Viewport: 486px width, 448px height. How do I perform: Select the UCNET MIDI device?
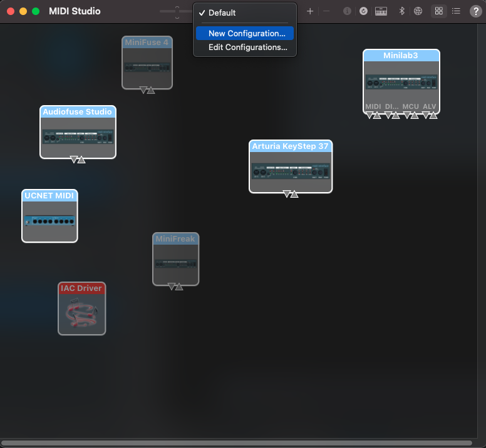point(49,216)
